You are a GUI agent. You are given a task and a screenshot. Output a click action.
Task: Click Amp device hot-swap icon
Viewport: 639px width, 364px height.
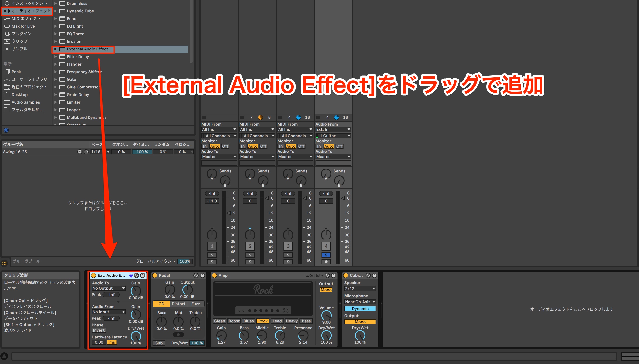pyautogui.click(x=327, y=275)
